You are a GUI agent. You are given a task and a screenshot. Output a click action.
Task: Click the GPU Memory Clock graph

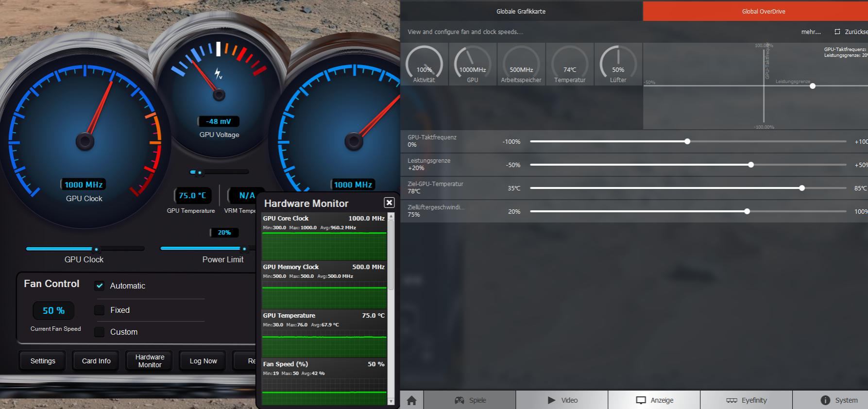click(x=324, y=294)
